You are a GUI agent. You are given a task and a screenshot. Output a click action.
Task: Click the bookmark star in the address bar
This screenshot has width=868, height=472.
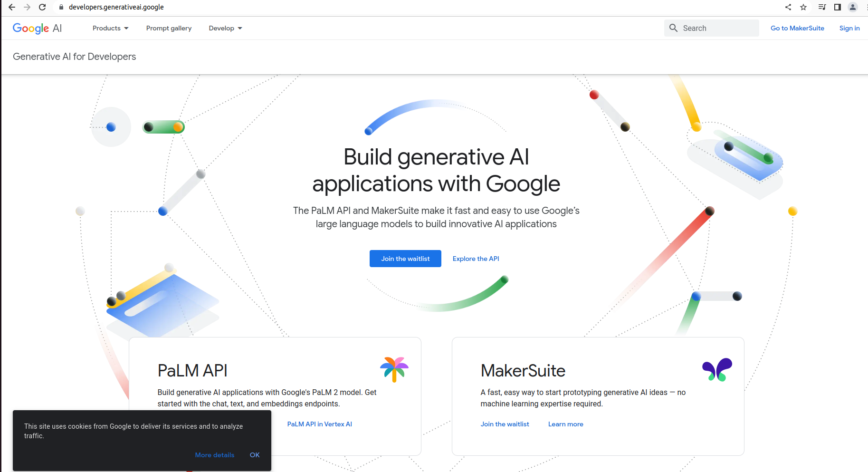click(803, 7)
